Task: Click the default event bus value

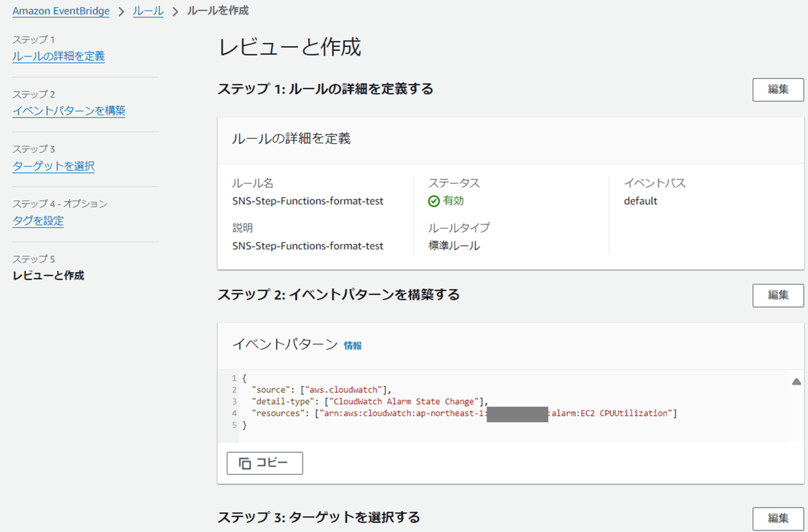Action: point(641,201)
